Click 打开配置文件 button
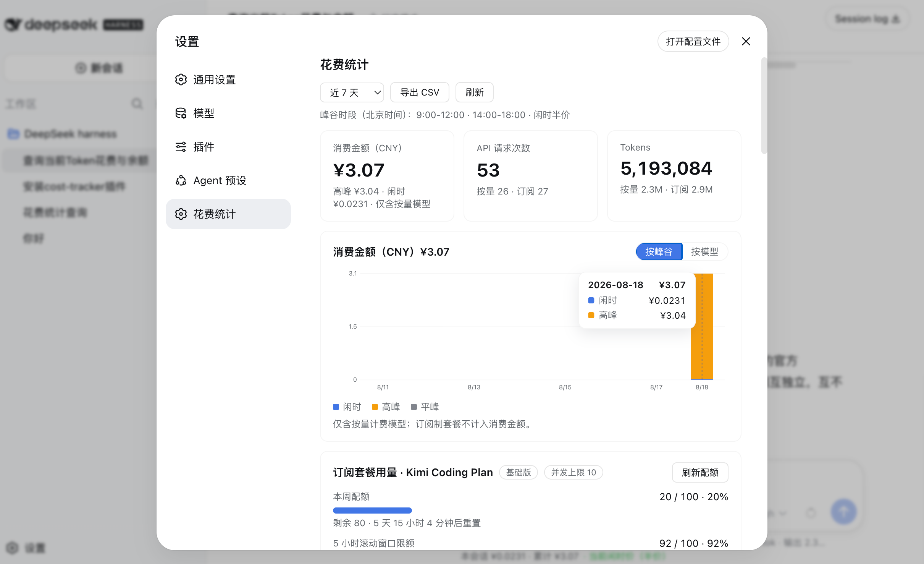This screenshot has width=924, height=564. [693, 41]
